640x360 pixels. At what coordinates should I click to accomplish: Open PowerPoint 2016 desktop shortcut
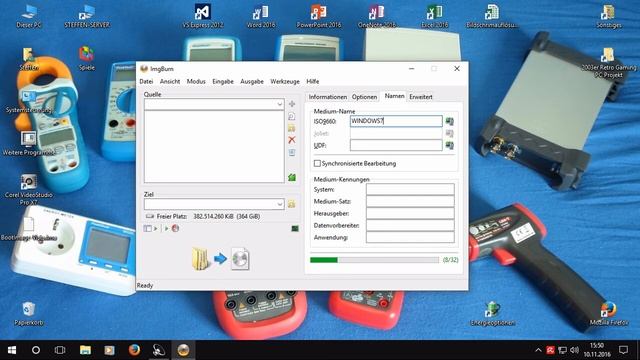[319, 16]
